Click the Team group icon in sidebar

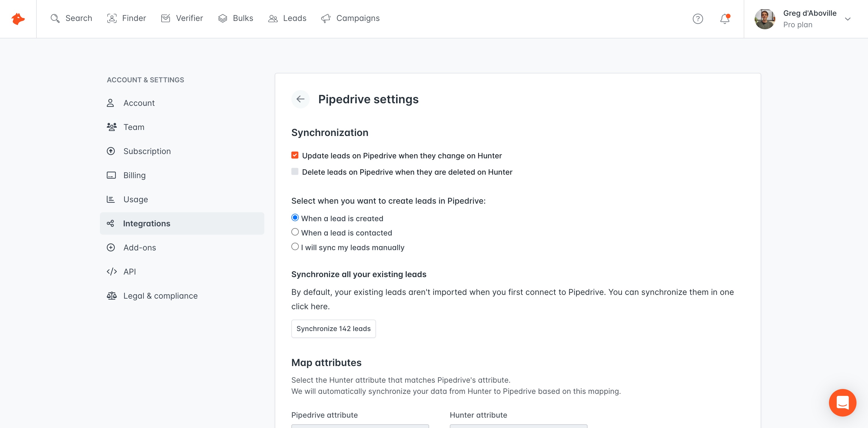point(112,127)
